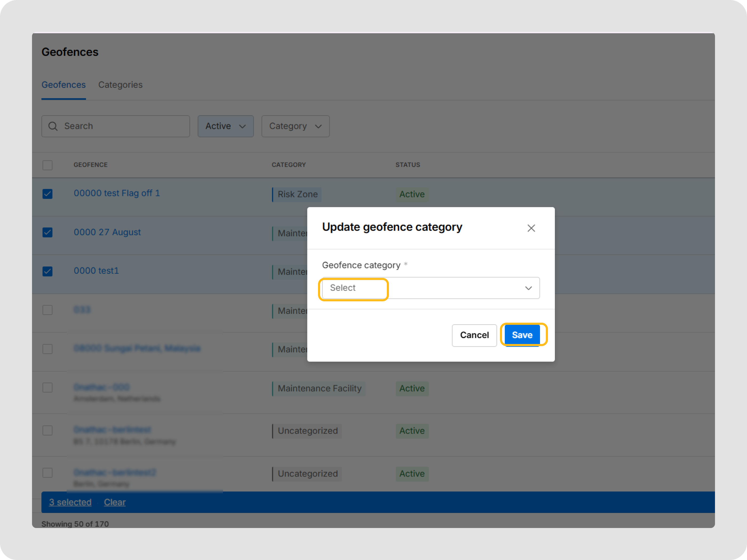Open the Category filter dropdown
Viewport: 747px width, 560px height.
coord(295,126)
